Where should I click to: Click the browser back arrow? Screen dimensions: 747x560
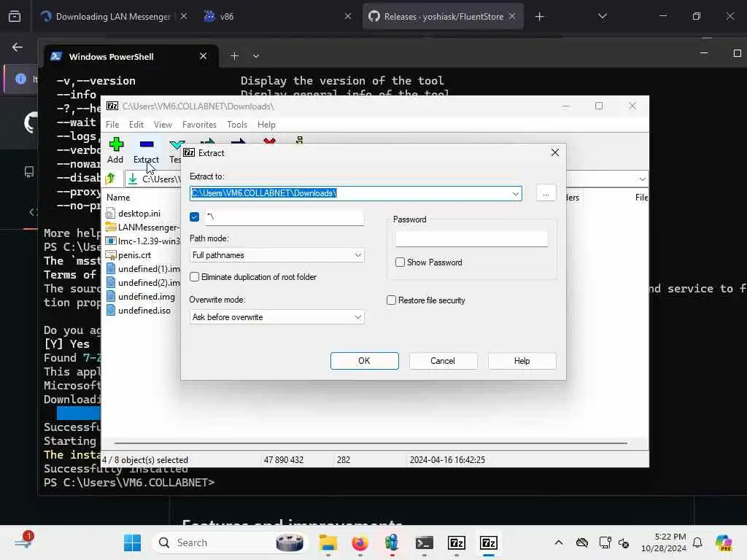tap(18, 47)
